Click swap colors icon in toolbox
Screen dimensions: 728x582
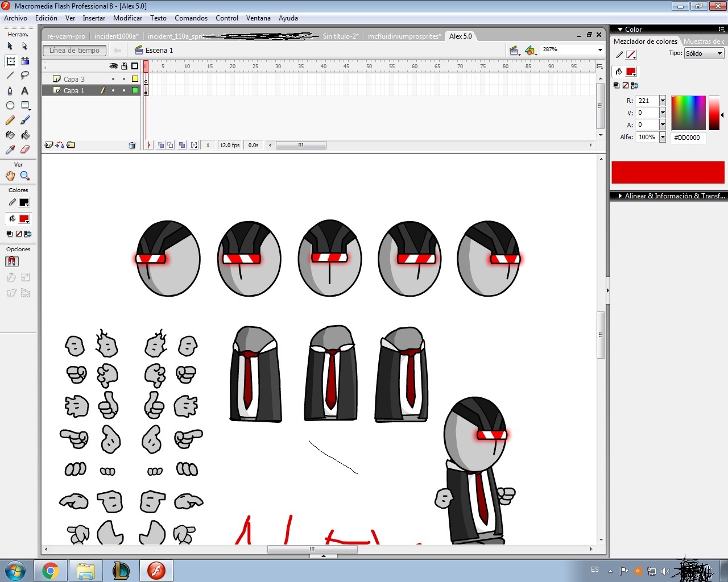click(28, 234)
